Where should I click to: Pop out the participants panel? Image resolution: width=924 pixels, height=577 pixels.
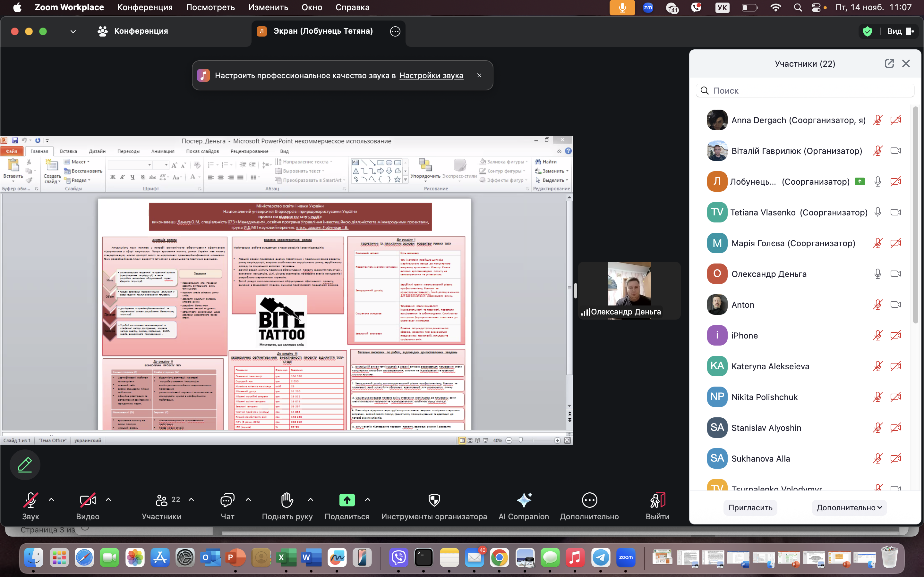889,63
